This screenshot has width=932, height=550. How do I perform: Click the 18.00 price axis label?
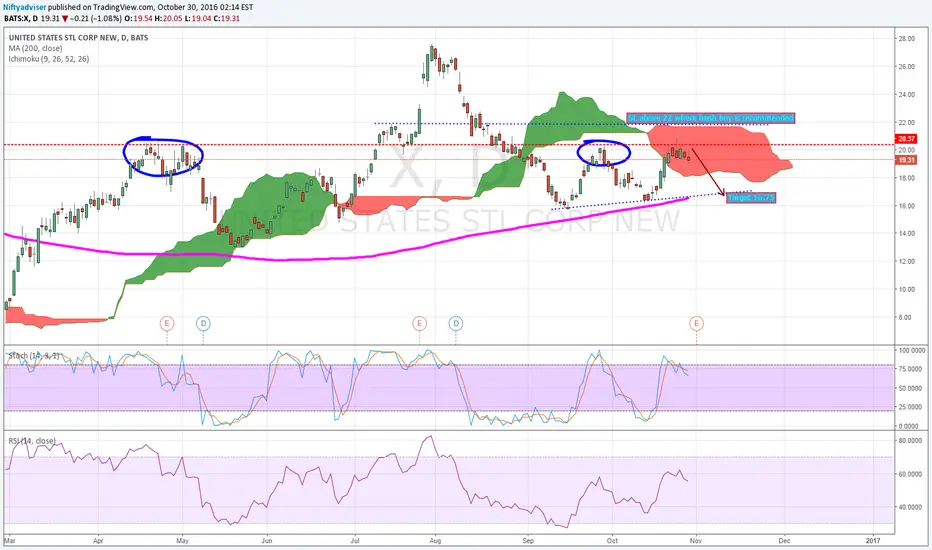[x=906, y=178]
